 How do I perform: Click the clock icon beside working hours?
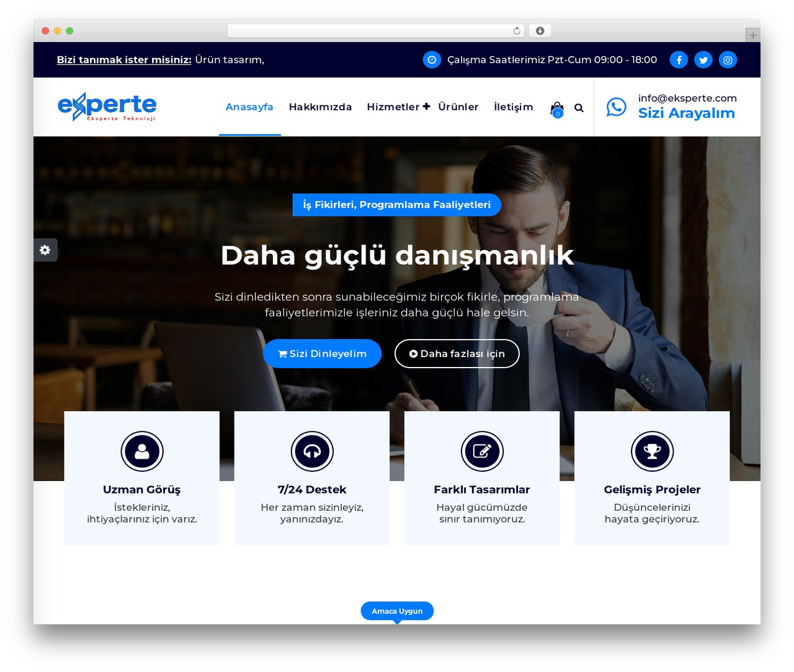(x=432, y=60)
